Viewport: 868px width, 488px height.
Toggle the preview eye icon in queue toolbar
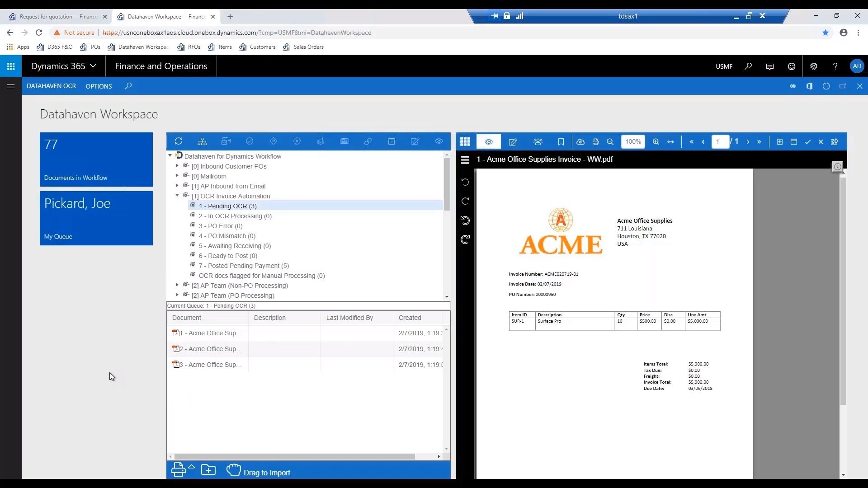(439, 141)
